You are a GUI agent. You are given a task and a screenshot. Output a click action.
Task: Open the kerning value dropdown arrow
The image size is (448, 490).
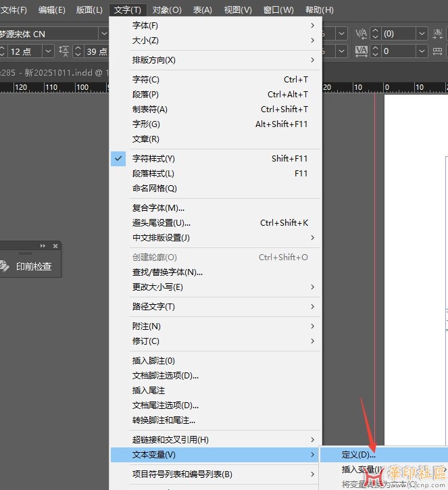(x=422, y=33)
